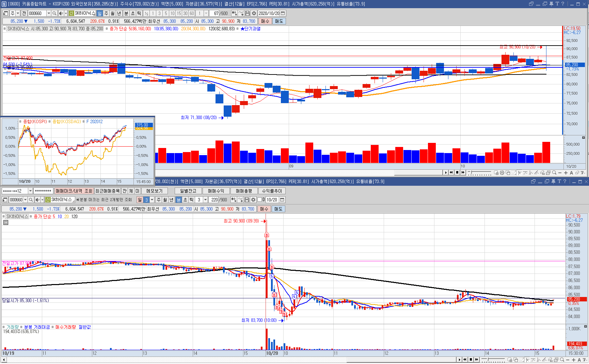Toggle F 202012 legend marker in mini chart
Viewport: 589px width, 364px height.
[x=84, y=121]
